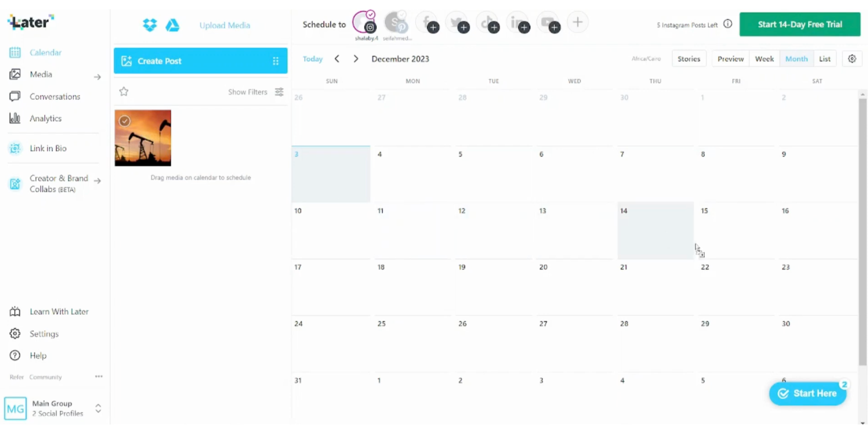Go to the next month
This screenshot has height=435, width=868.
(356, 59)
